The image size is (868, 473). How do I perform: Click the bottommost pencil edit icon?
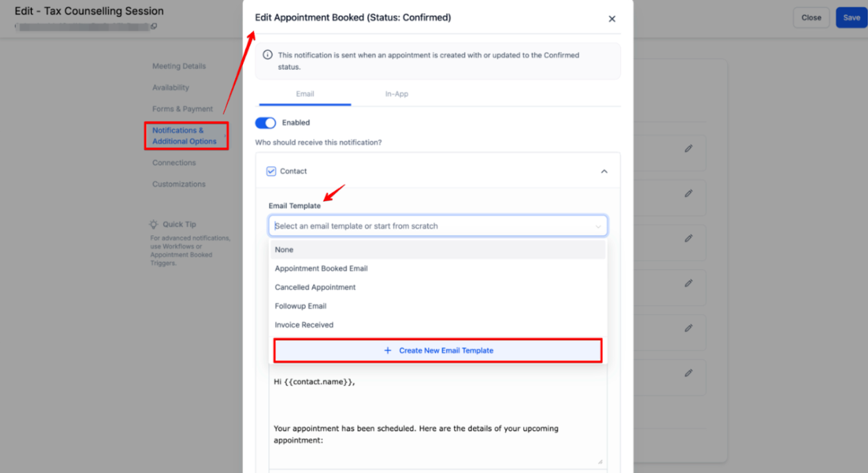tap(688, 373)
